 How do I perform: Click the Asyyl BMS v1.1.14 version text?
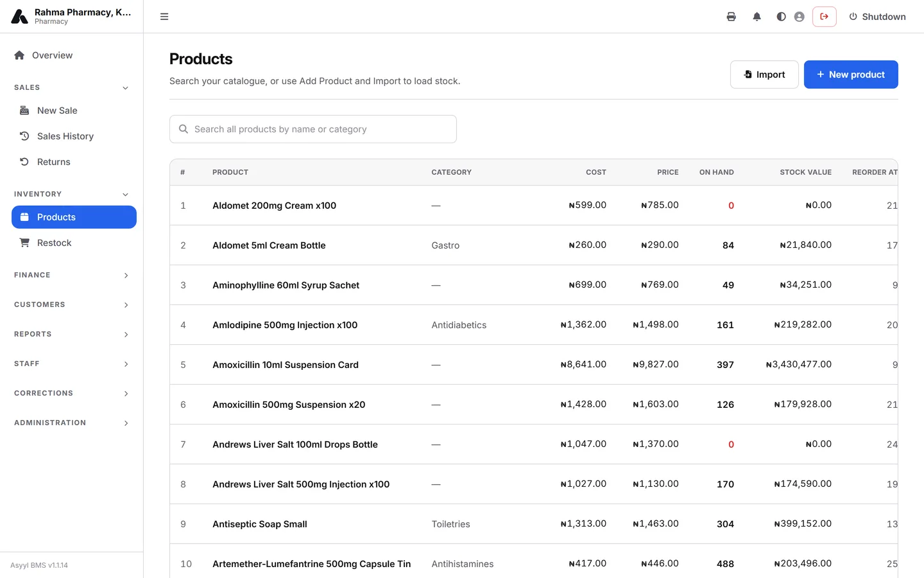tap(39, 565)
